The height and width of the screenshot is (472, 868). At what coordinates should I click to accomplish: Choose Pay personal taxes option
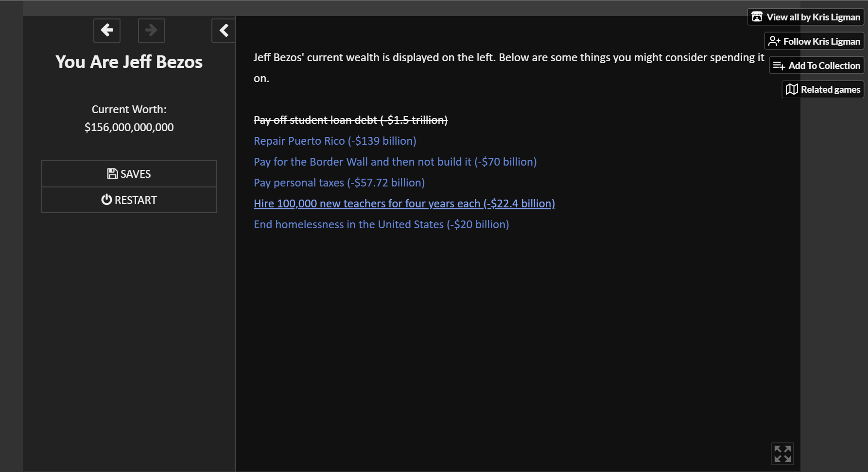[x=339, y=183]
